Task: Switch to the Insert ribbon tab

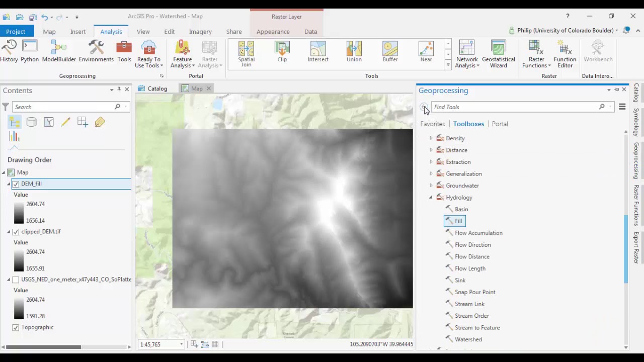Action: coord(78,32)
